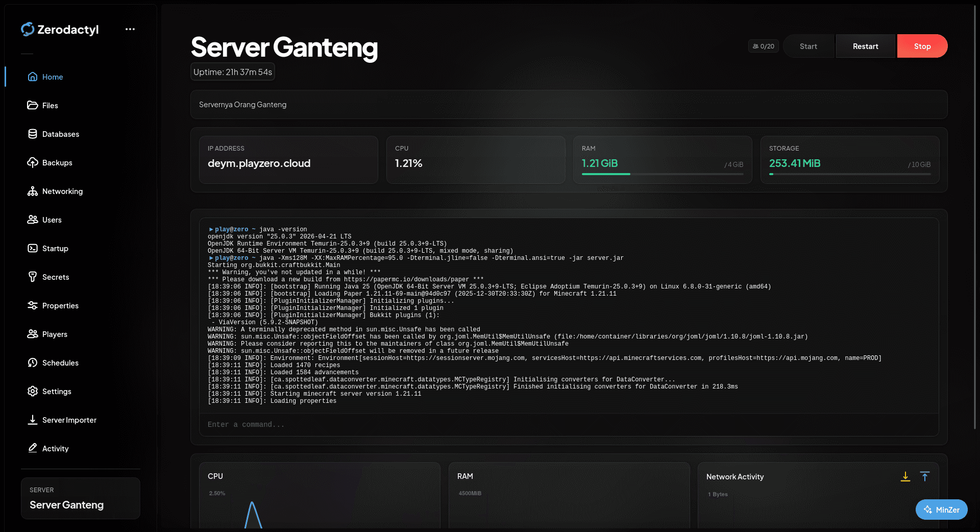Click the players count icon near 0/20
The image size is (980, 532).
[755, 46]
